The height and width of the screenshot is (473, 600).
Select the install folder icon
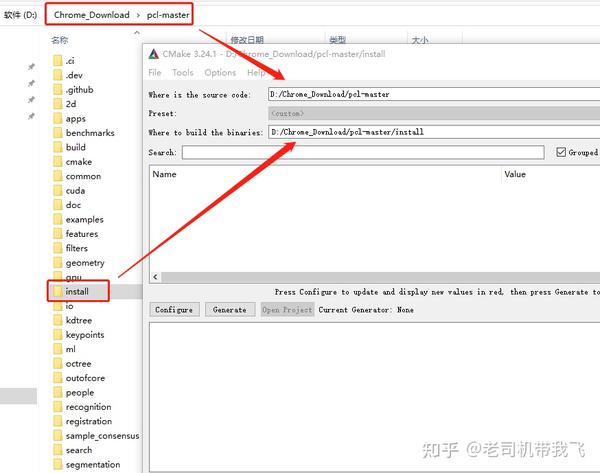tap(58, 291)
